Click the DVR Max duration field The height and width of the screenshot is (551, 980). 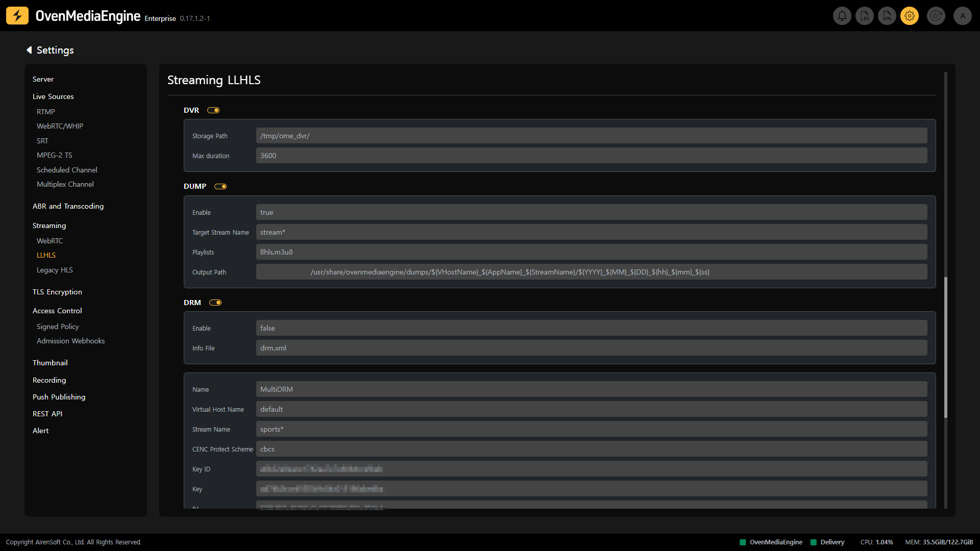click(591, 156)
